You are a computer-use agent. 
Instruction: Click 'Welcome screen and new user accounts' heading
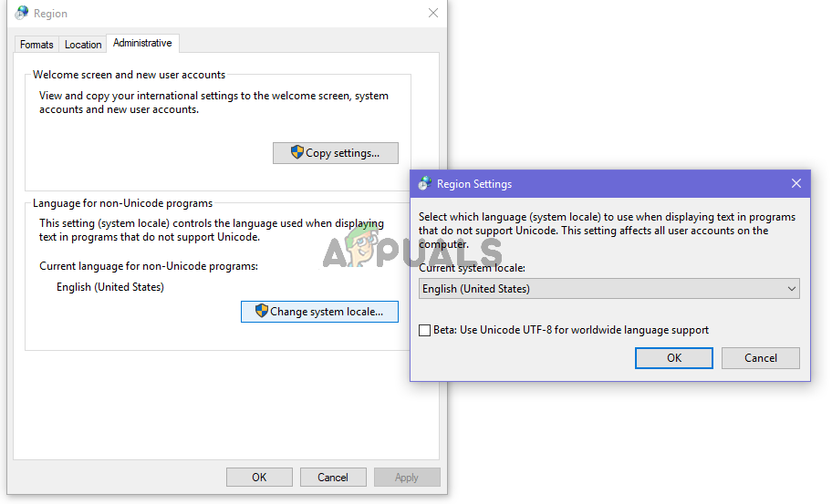(129, 75)
